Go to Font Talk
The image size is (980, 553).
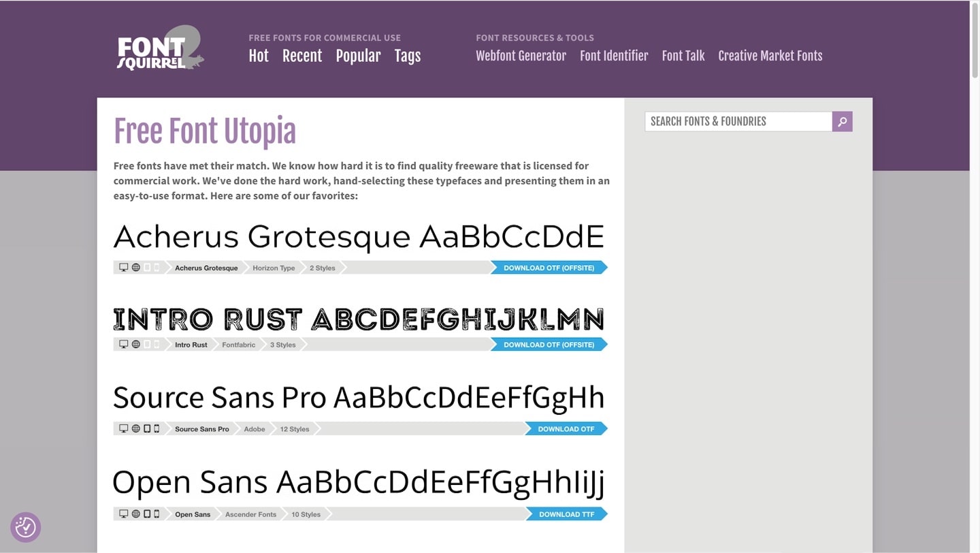[x=683, y=56]
